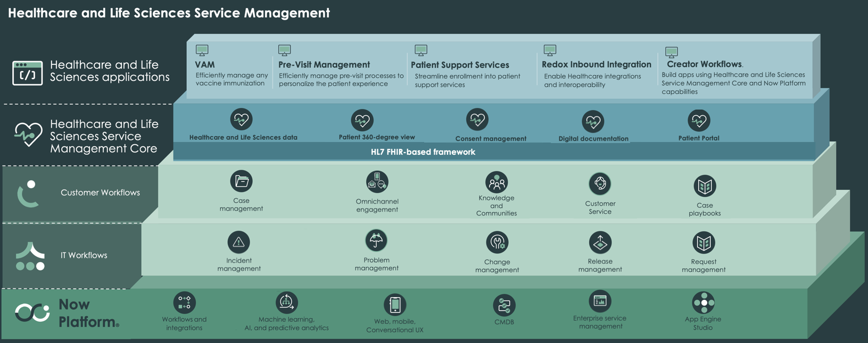The image size is (868, 343).
Task: Click the Case playbooks book icon
Action: coord(705,186)
